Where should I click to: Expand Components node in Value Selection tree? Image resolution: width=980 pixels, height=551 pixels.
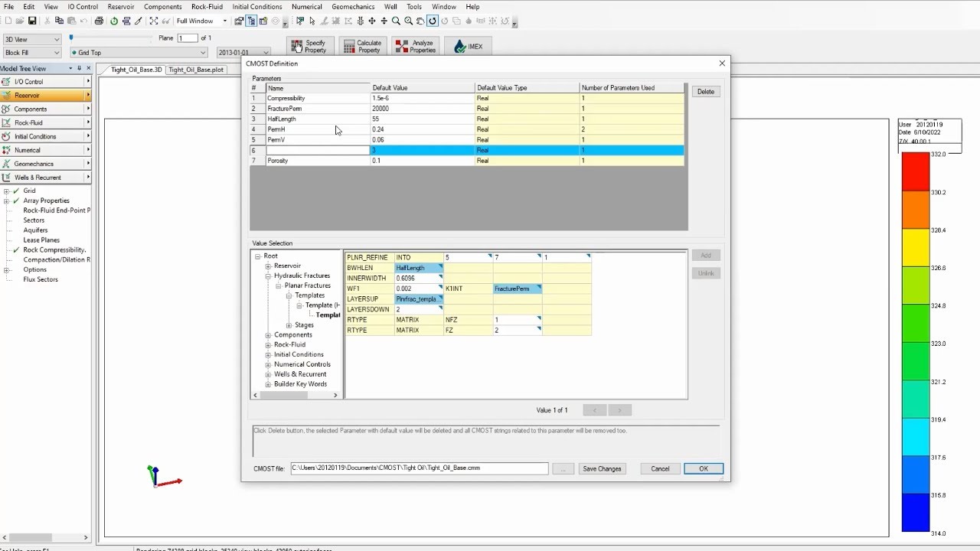pos(268,335)
